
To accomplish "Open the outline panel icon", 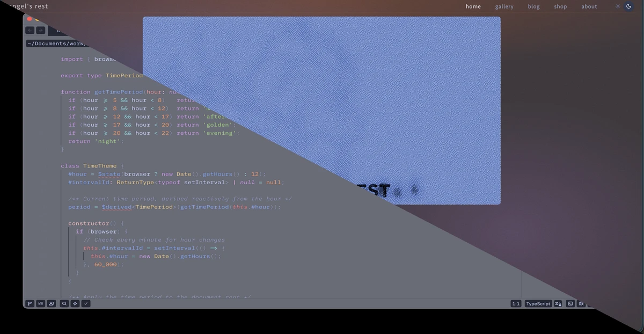I will 40,303.
